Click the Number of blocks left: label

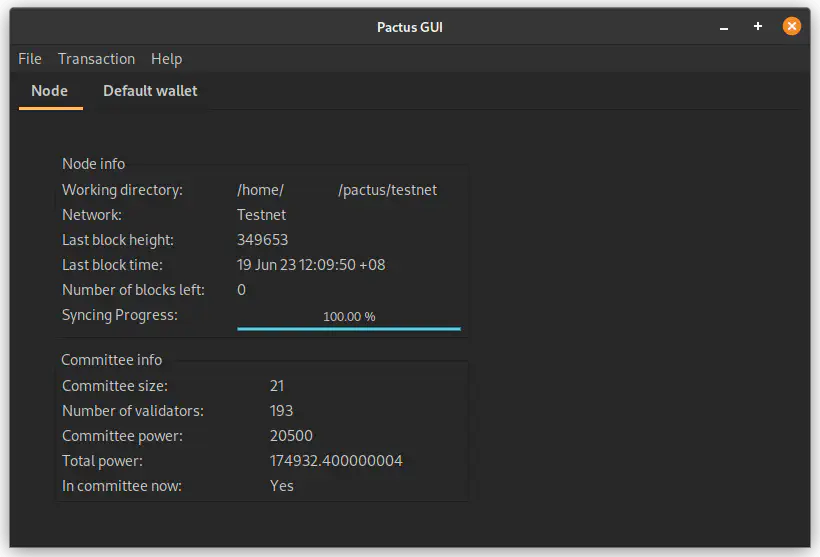(133, 290)
